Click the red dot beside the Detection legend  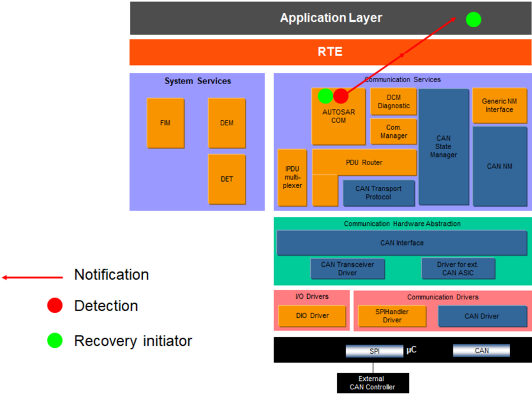click(54, 305)
